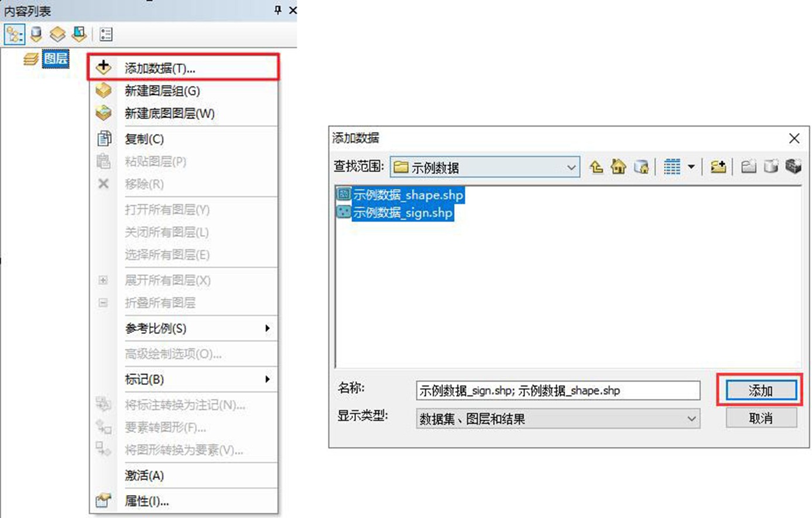Open view mode dropdown arrow in dialog toolbar
This screenshot has height=518, width=812.
[691, 167]
